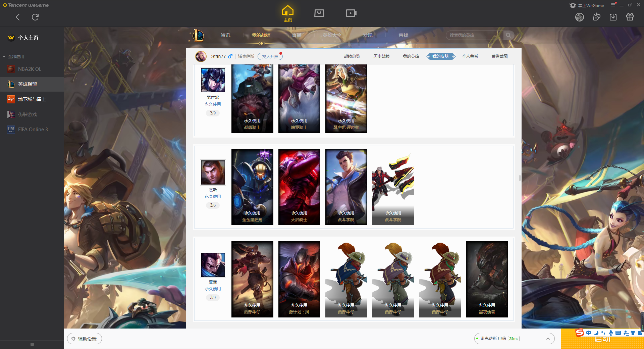Open the Sogou soft keyboard icon
Viewport: 644px width, 349px height.
(x=618, y=333)
